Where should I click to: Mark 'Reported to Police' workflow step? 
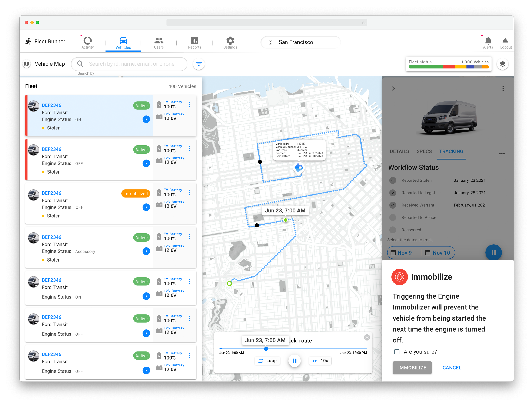click(x=392, y=217)
